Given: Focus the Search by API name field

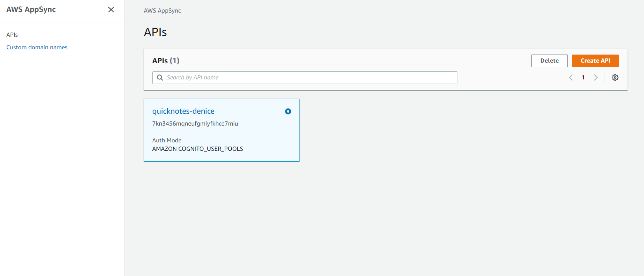Looking at the screenshot, I should 305,78.
